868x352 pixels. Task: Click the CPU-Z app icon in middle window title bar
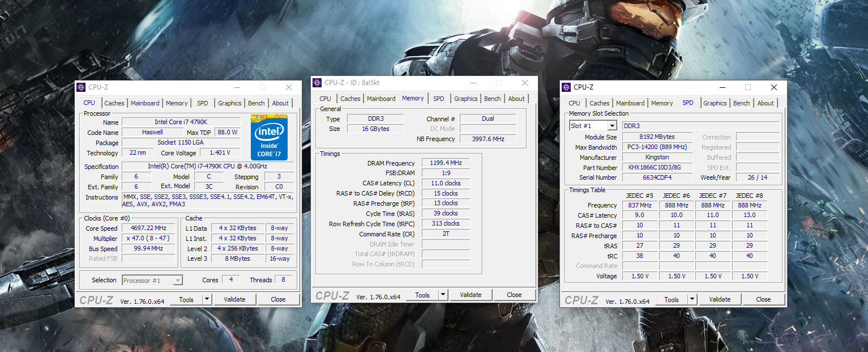(318, 82)
